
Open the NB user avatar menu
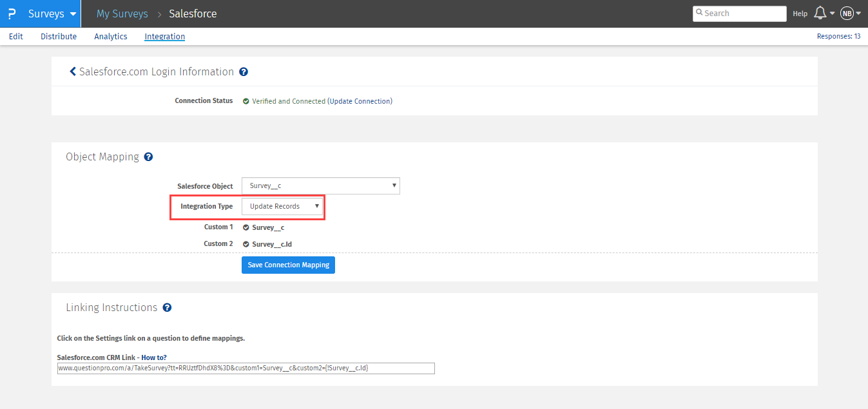847,14
